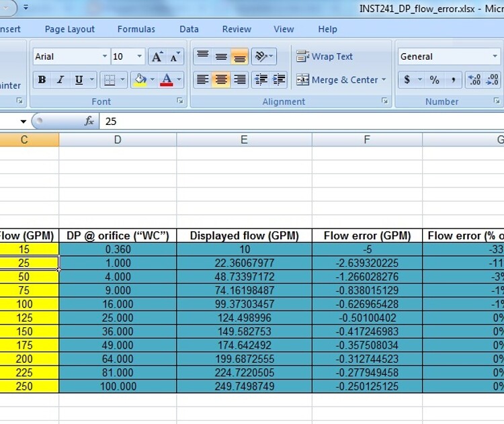Image resolution: width=504 pixels, height=424 pixels.
Task: Select column E header
Action: (x=245, y=140)
